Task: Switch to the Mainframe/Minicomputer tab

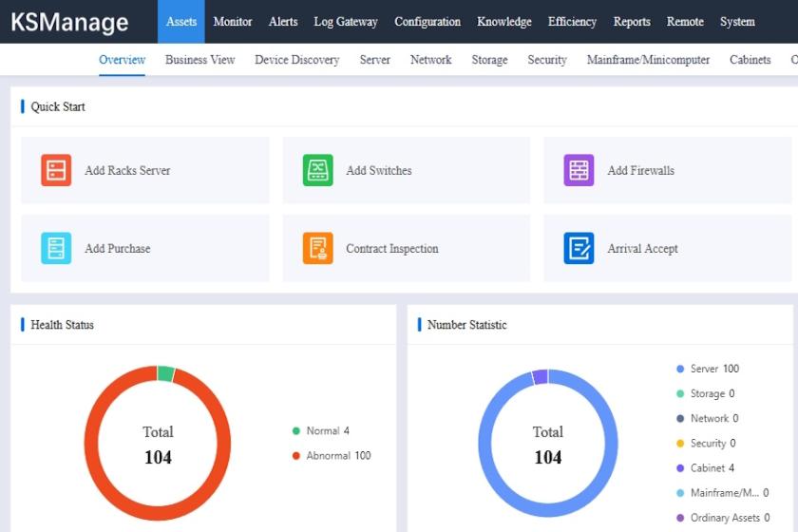Action: 648,60
